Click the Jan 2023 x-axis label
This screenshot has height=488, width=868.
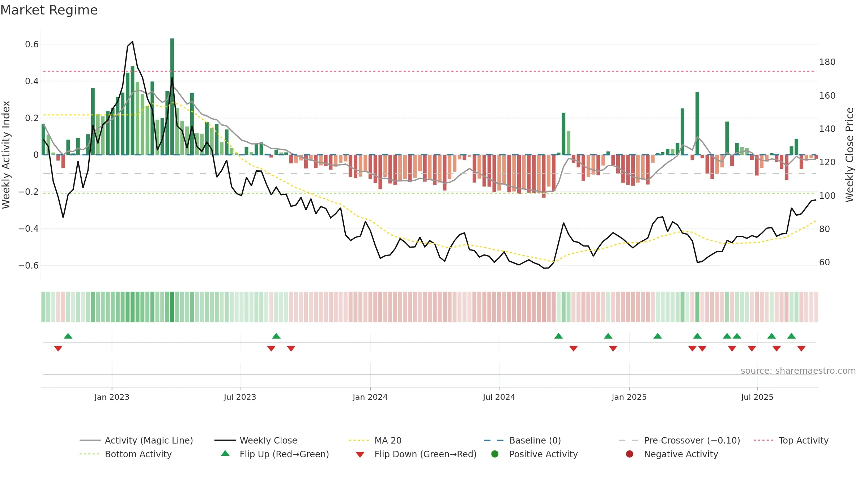coord(112,397)
